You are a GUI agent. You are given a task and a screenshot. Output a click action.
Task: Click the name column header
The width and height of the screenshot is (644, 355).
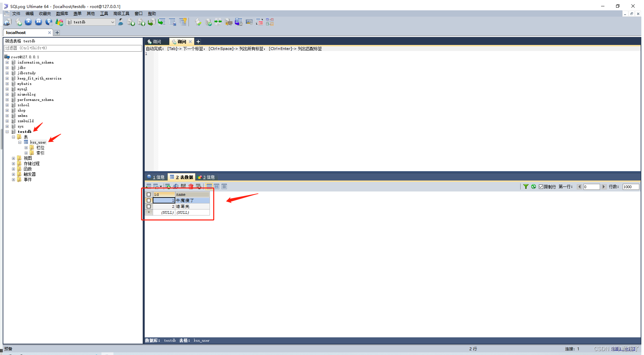[193, 194]
